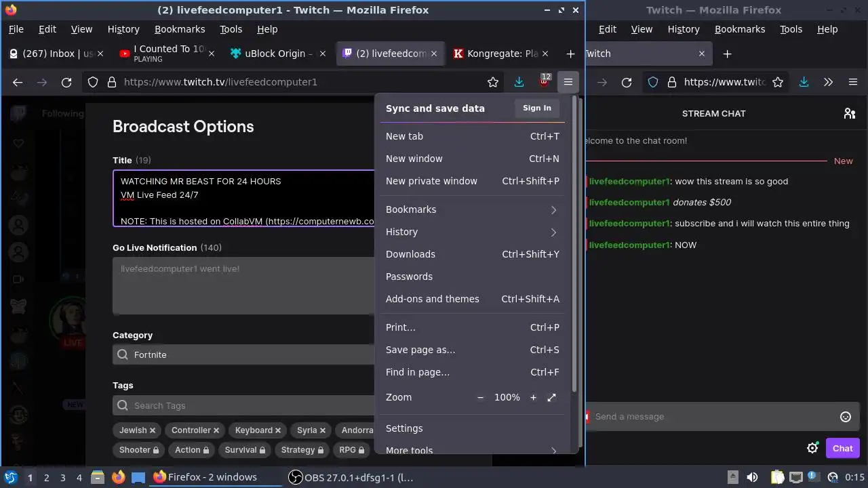Click the Shooter locked tag
This screenshot has width=868, height=488.
point(139,450)
